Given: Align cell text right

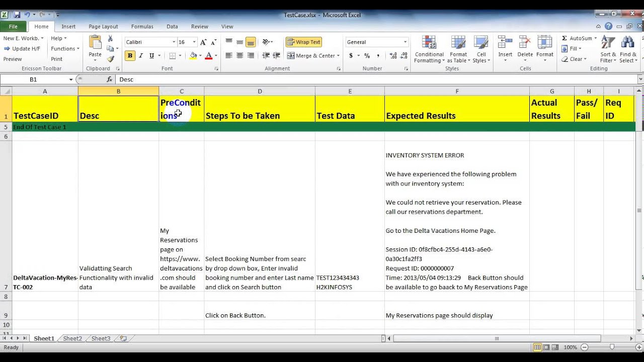Looking at the screenshot, I should pos(251,56).
